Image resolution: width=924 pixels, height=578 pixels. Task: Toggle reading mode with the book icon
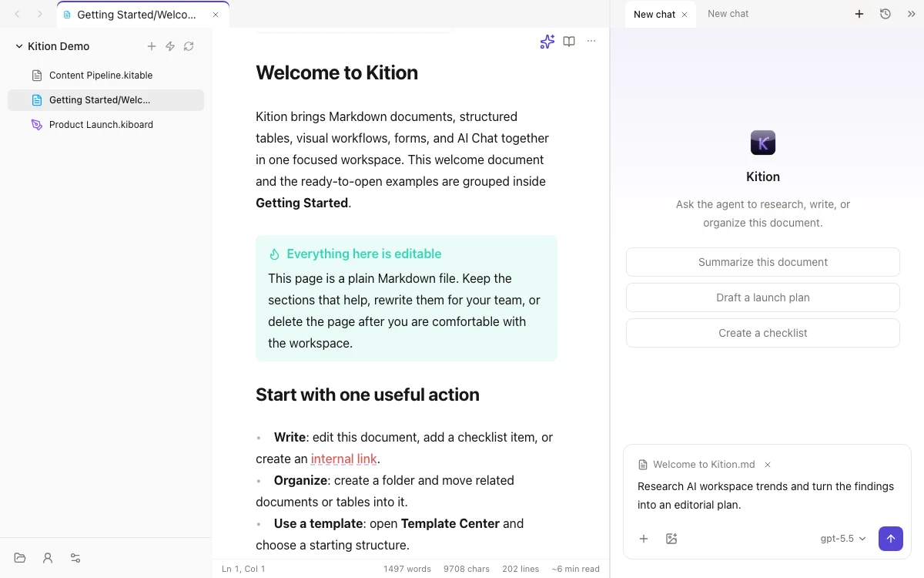tap(569, 42)
